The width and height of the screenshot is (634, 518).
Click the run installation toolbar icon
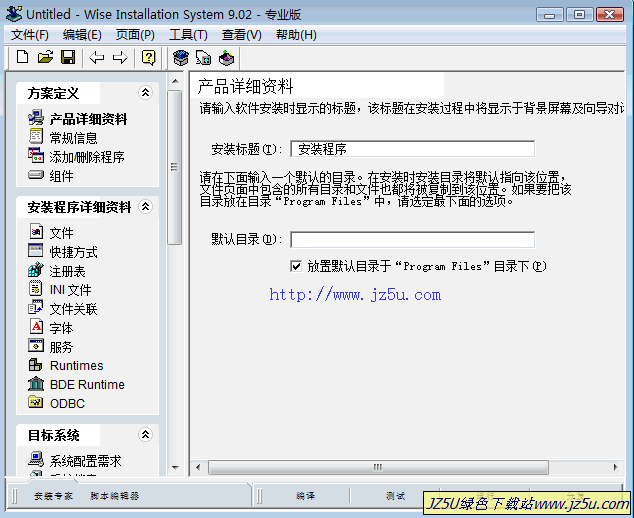[226, 58]
